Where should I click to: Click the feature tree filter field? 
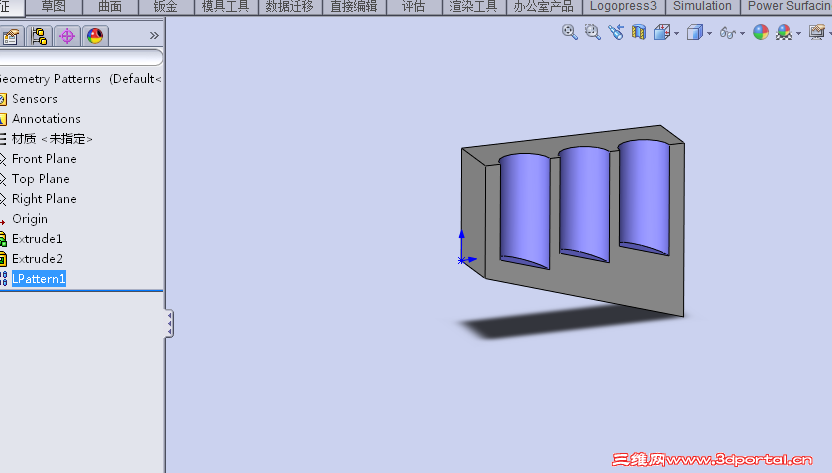81,57
